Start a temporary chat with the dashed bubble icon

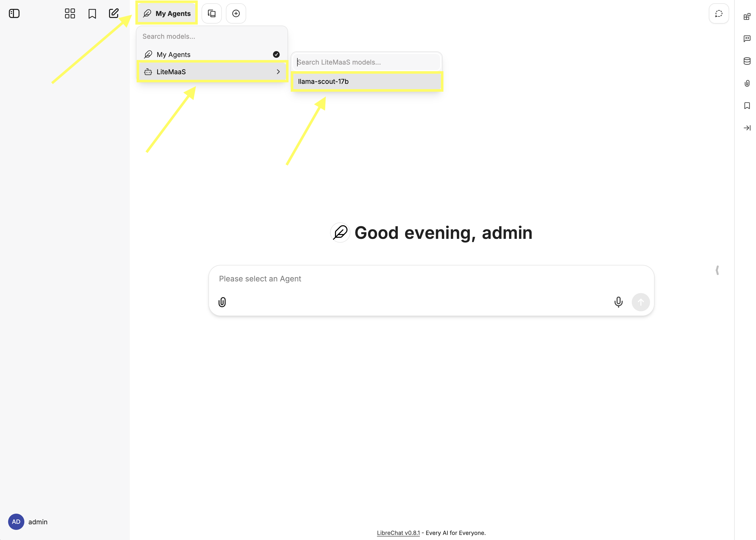(x=719, y=13)
